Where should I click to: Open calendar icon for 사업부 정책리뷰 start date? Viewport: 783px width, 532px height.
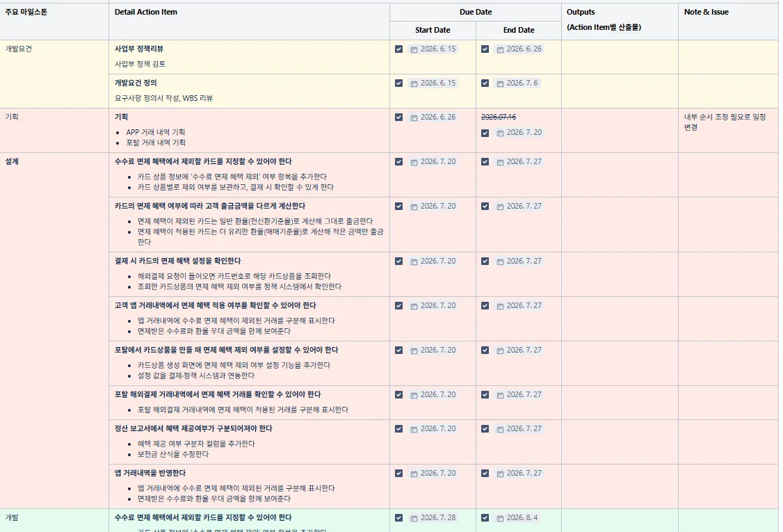(x=414, y=49)
